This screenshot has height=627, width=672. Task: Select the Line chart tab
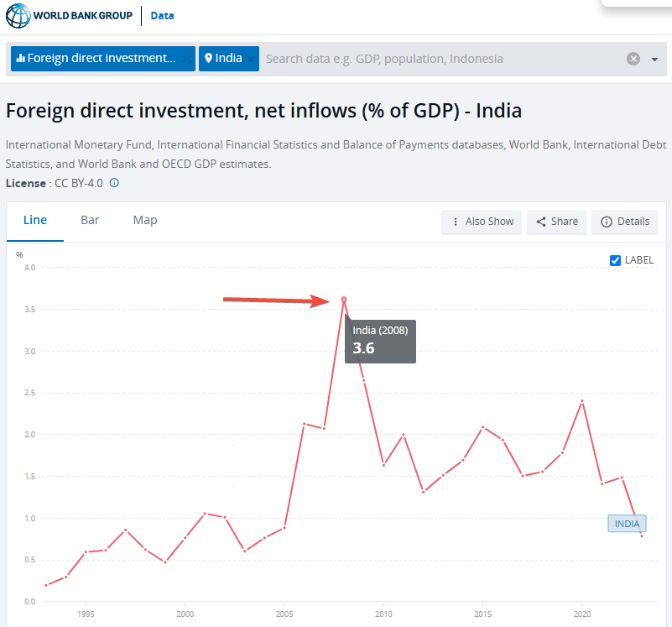(x=35, y=220)
